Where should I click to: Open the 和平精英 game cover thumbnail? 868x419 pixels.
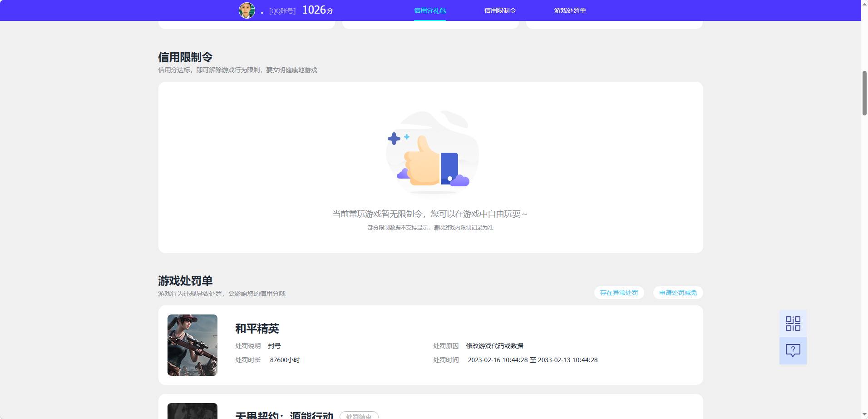(x=192, y=345)
